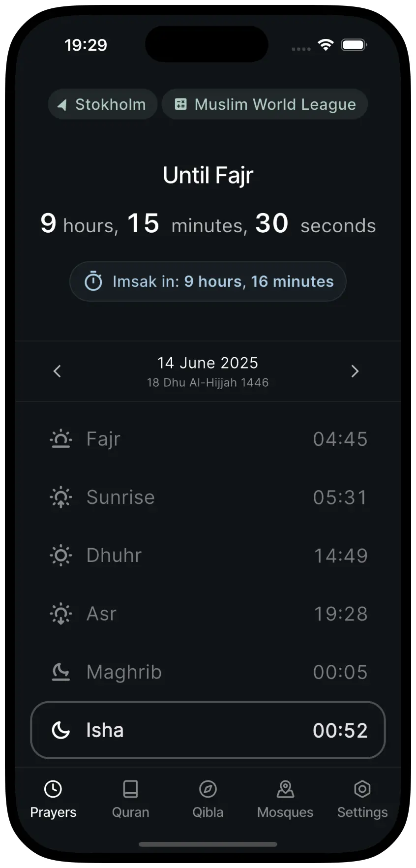Open the Stokholm location selector
This screenshot has width=416, height=868.
(x=103, y=104)
